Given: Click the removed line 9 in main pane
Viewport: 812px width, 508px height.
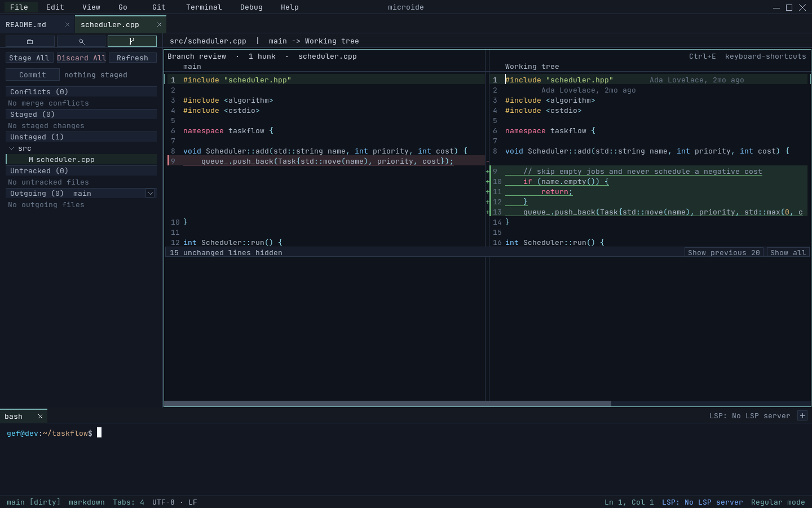Looking at the screenshot, I should coord(326,161).
